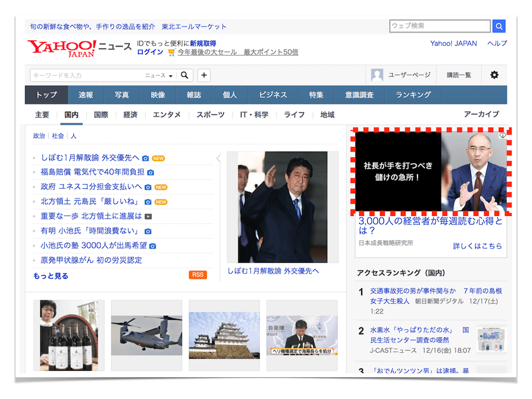Image resolution: width=532 pixels, height=399 pixels.
Task: Click the keyword search input field
Action: 80,75
